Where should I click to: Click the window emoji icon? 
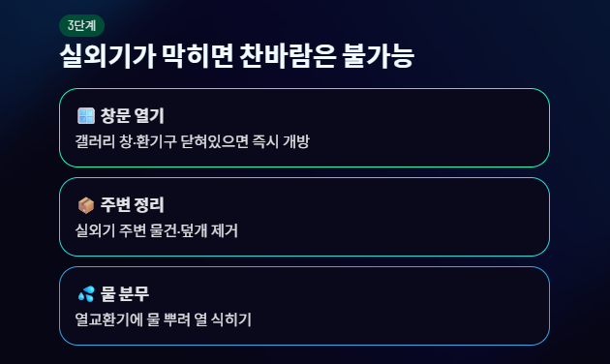click(x=86, y=116)
